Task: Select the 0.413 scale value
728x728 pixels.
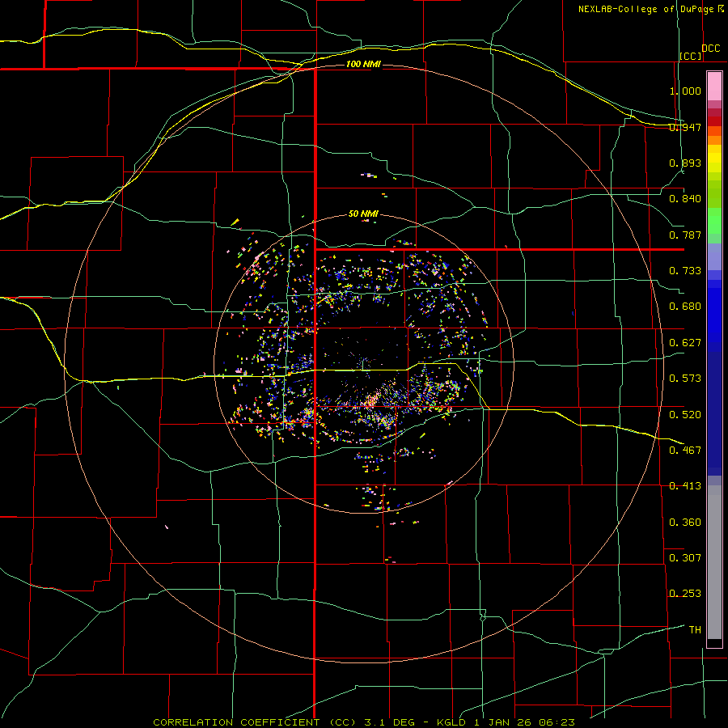Action: coord(685,486)
